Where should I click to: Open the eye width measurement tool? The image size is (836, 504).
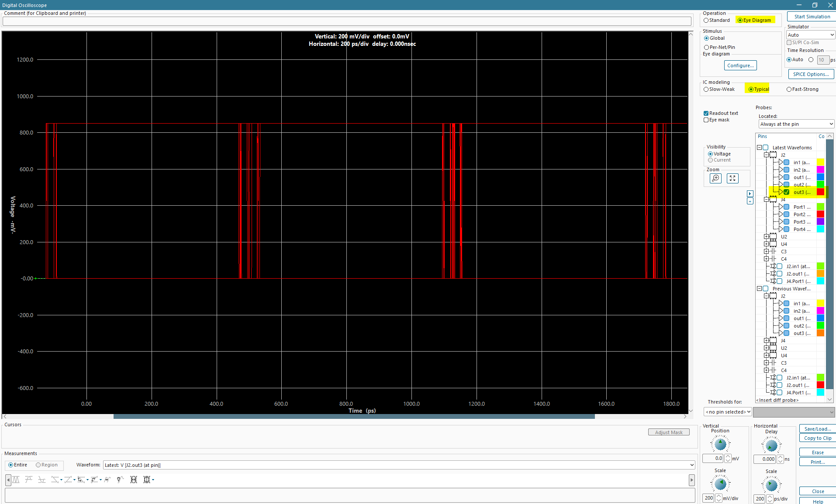[134, 480]
